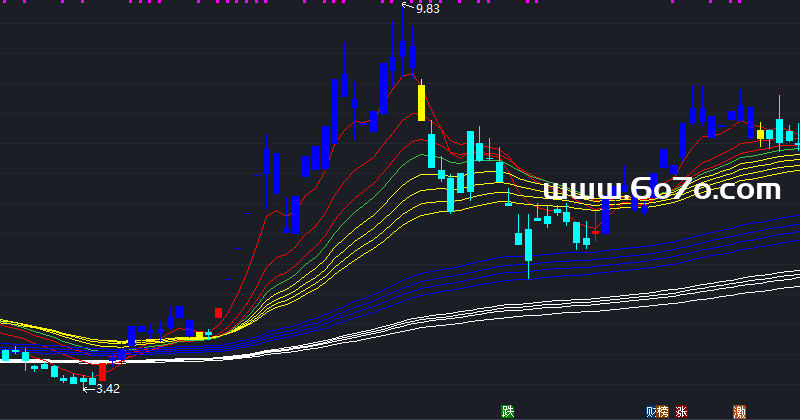Click the arrow pointing to 3.42 low
Image resolution: width=800 pixels, height=420 pixels.
pyautogui.click(x=88, y=388)
